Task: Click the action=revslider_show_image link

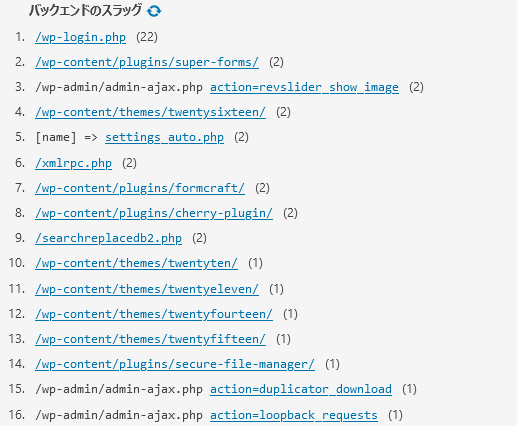Action: 304,87
